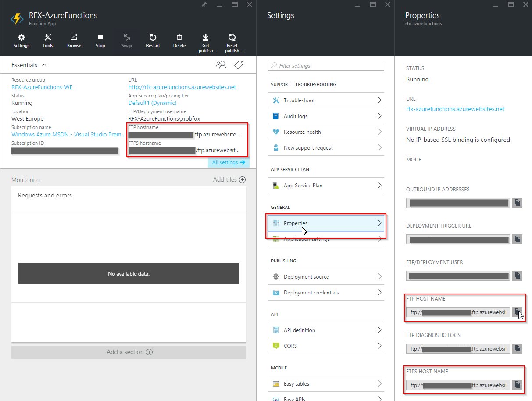532x401 pixels.
Task: Click the Tags icon in Essentials
Action: coord(239,65)
